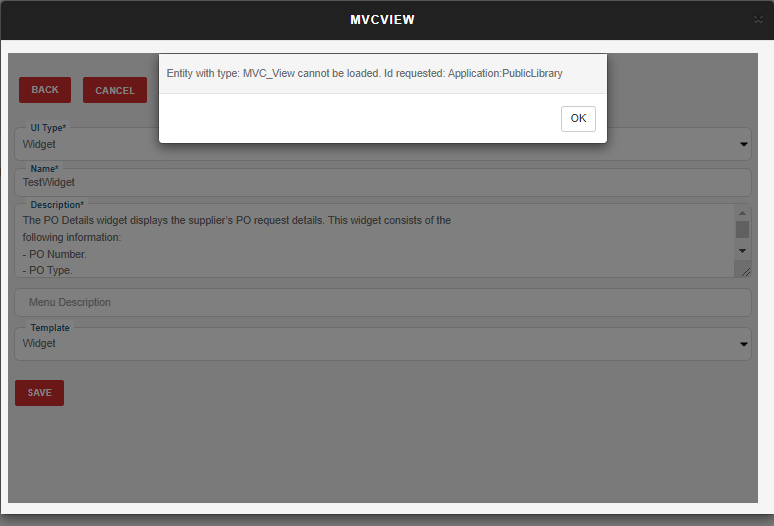Click the Description scrollbar up arrow

[x=742, y=213]
